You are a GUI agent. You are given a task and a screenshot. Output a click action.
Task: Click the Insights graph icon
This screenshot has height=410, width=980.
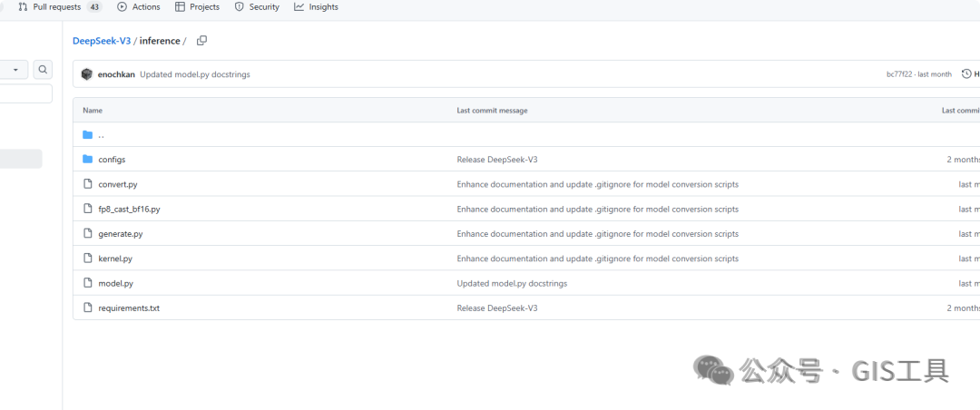pos(299,7)
